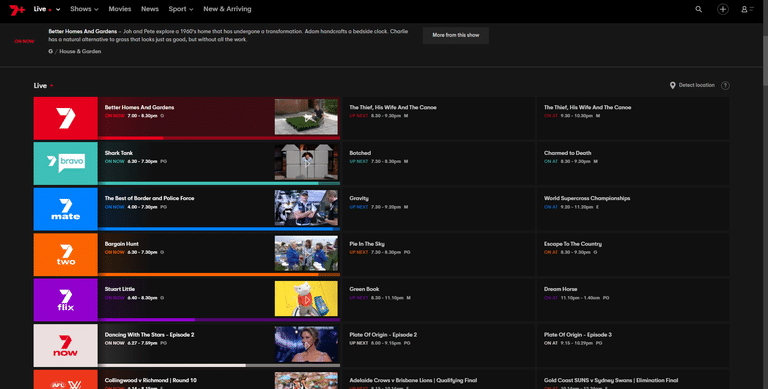Image resolution: width=768 pixels, height=389 pixels.
Task: Select the 7two channel logo
Action: tap(66, 255)
